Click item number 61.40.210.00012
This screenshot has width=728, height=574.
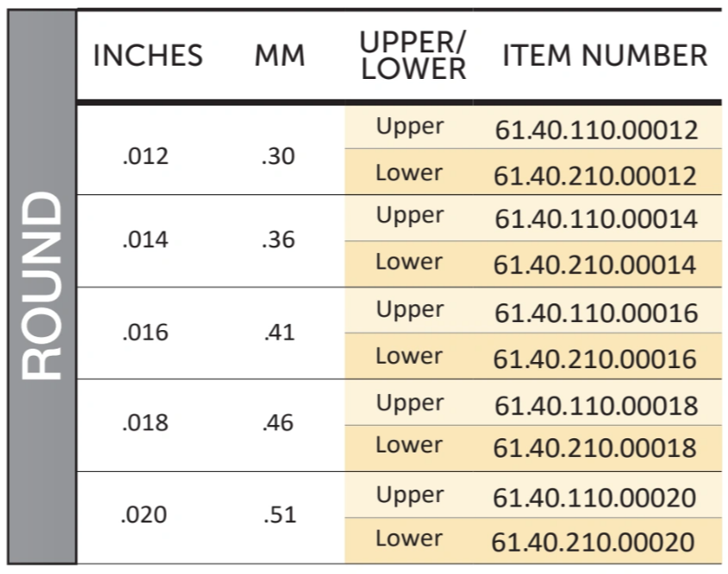pos(595,176)
